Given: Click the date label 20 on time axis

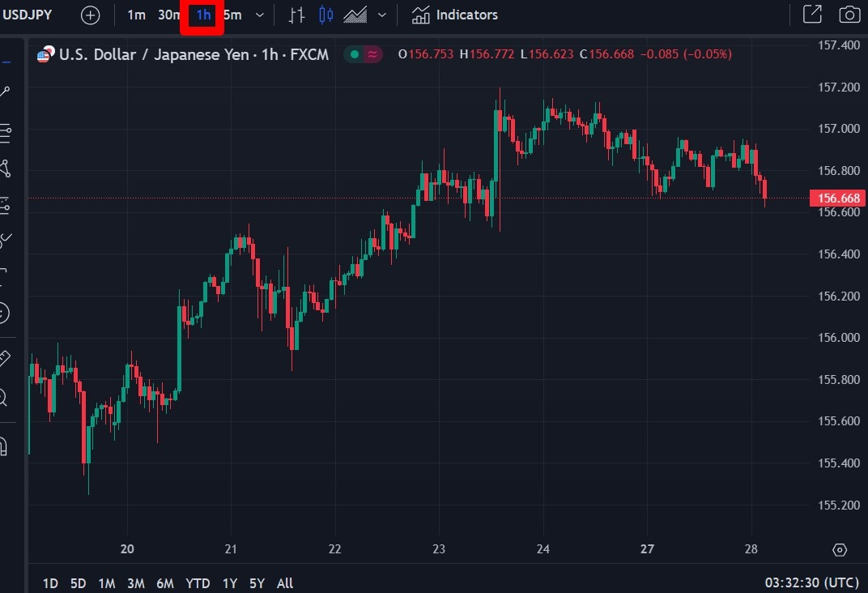Looking at the screenshot, I should tap(127, 549).
